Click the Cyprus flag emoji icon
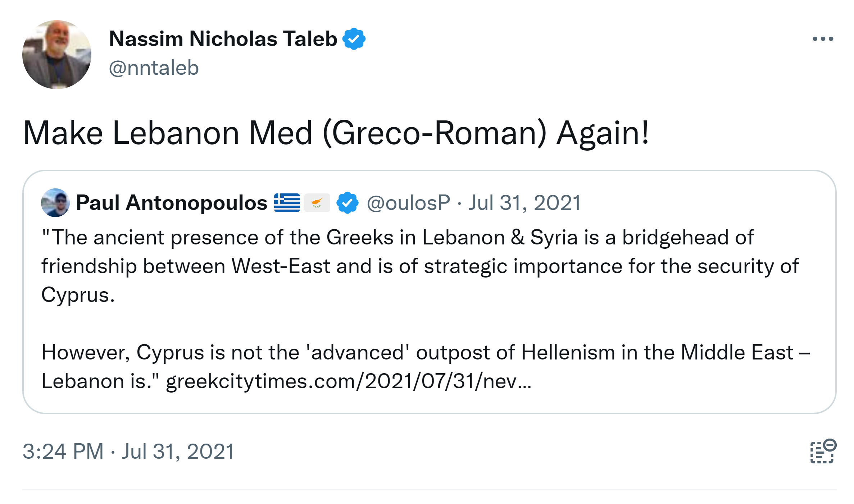The image size is (854, 504). tap(317, 203)
